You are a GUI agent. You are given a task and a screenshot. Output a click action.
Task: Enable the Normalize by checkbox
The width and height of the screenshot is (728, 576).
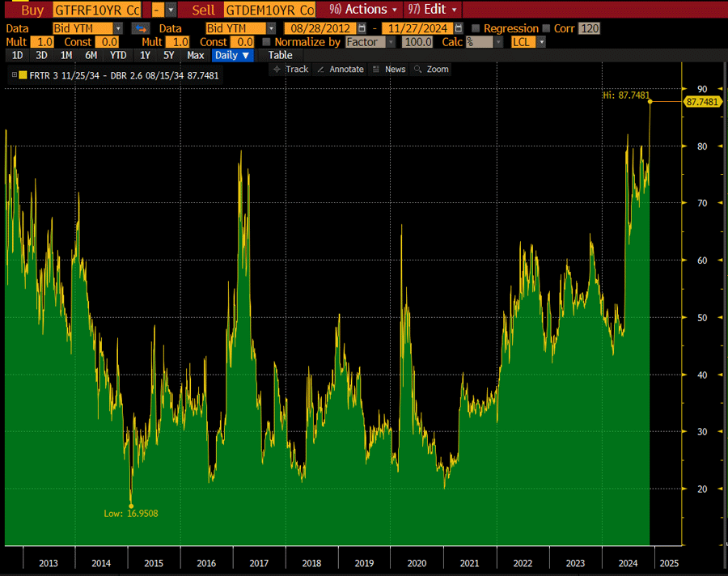pyautogui.click(x=267, y=42)
